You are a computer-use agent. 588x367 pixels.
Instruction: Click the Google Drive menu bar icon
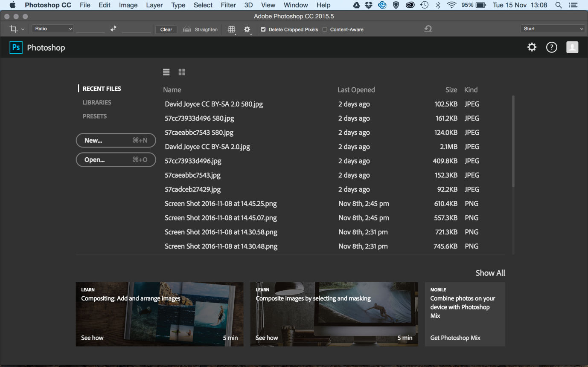(x=356, y=5)
